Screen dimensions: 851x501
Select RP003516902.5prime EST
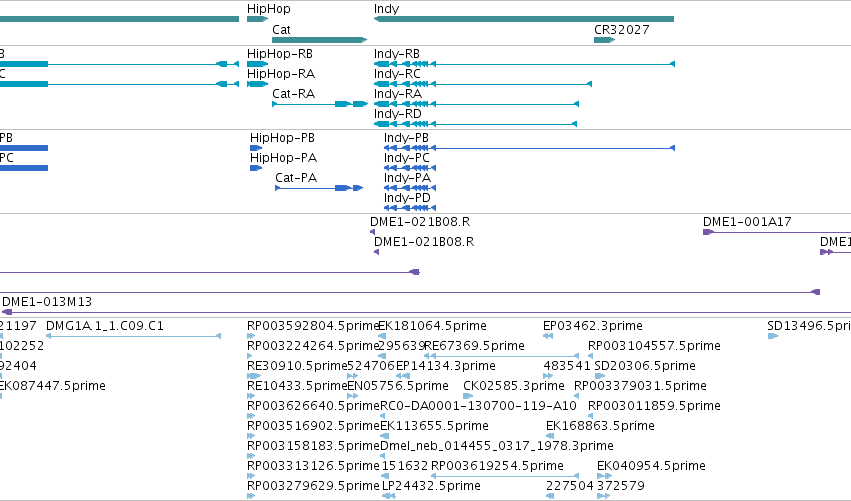click(313, 426)
